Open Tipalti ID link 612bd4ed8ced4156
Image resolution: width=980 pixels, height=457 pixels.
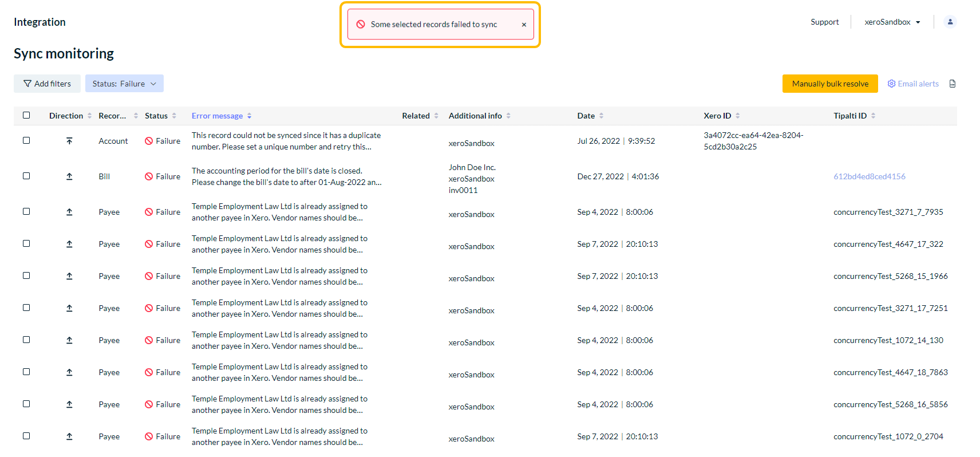[x=869, y=176]
